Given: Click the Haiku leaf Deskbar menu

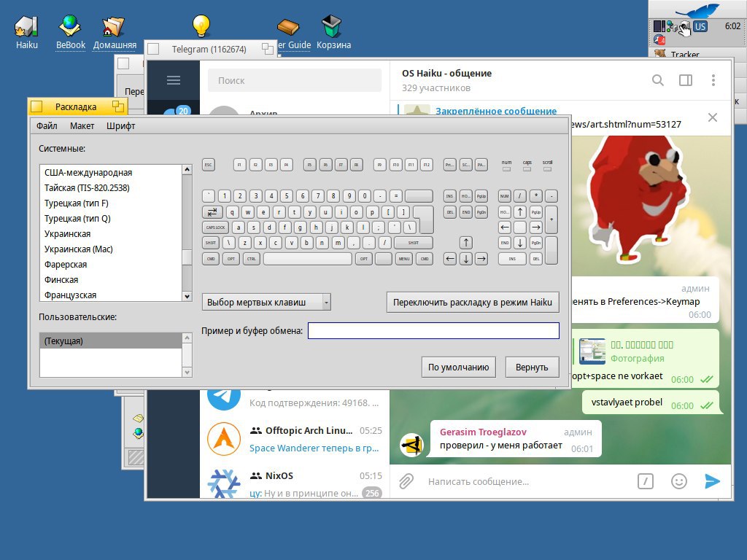Looking at the screenshot, I should 697,10.
